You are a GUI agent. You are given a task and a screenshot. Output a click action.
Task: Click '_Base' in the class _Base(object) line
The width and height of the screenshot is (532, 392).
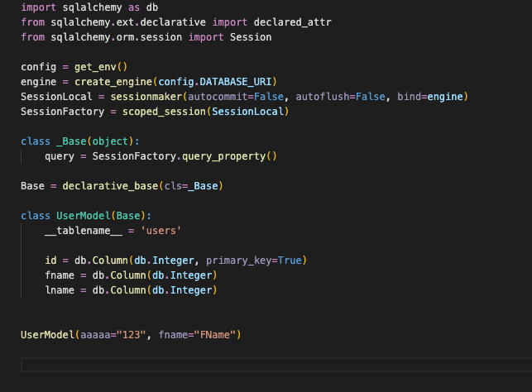pos(71,141)
